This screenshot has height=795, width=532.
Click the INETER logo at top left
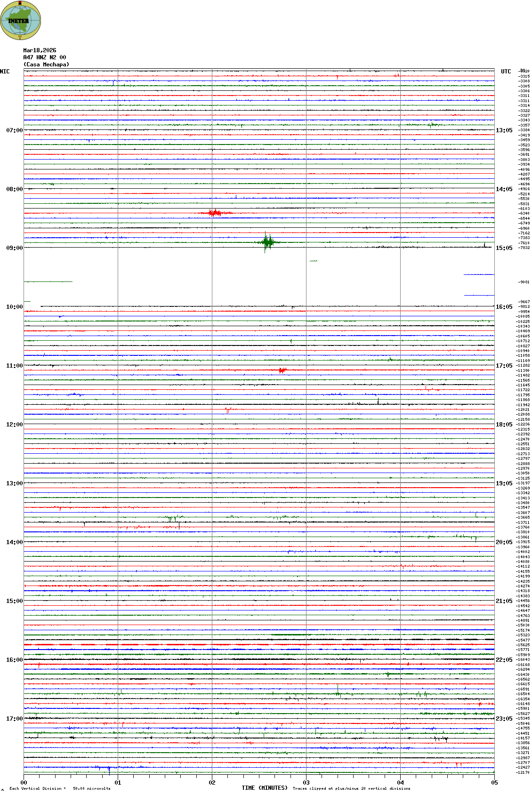click(x=21, y=20)
